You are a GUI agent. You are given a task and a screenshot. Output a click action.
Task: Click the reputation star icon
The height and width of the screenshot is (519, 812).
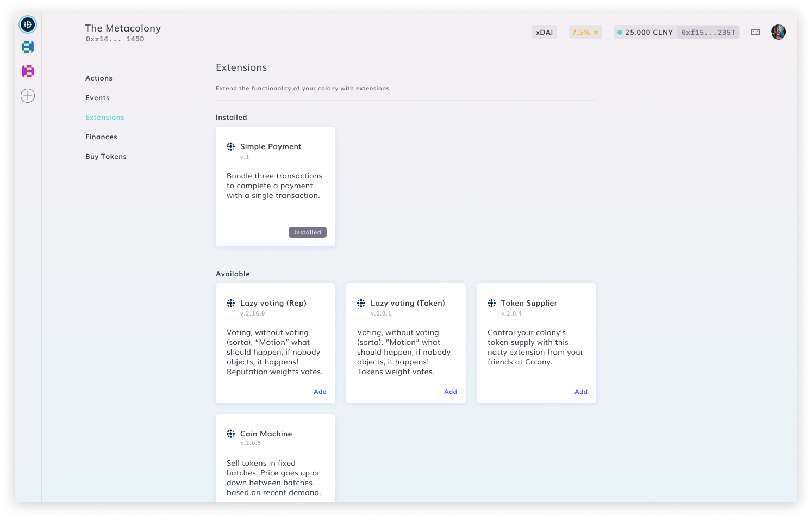pos(596,32)
